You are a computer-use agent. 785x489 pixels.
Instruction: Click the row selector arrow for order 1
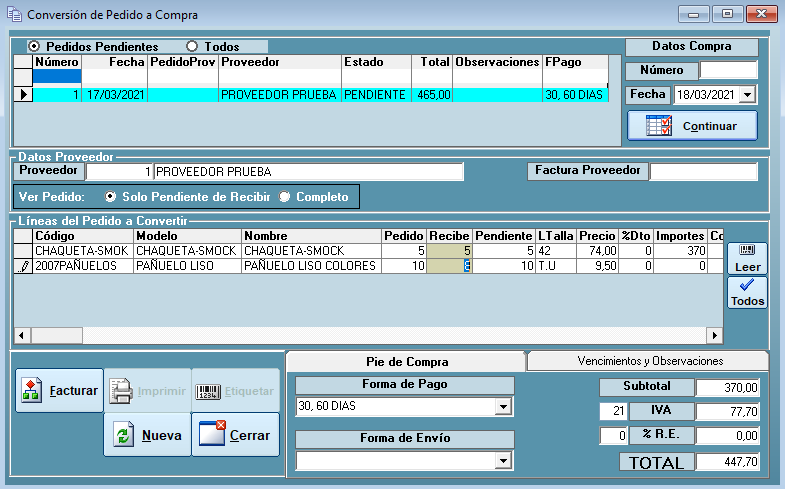[x=23, y=95]
